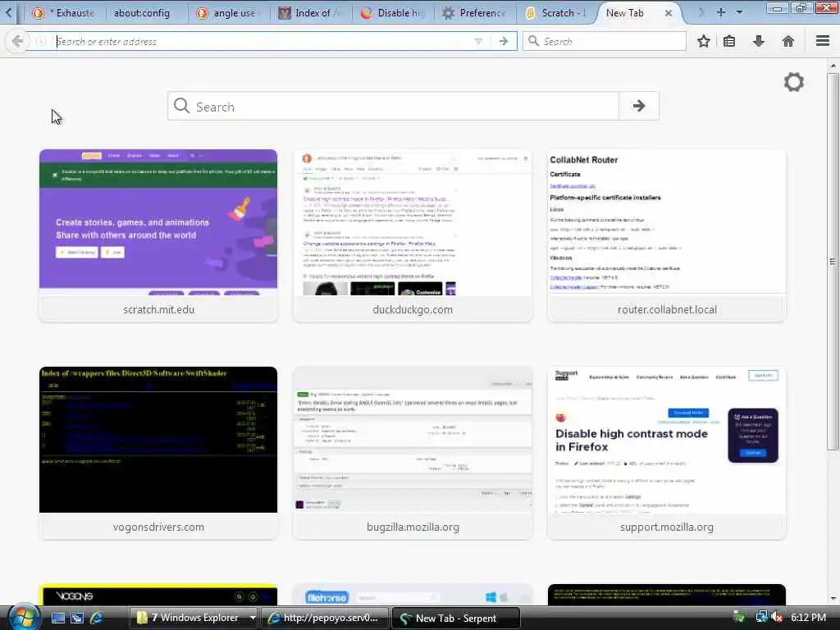
Task: Click scrollbar up arrow
Action: tap(833, 66)
